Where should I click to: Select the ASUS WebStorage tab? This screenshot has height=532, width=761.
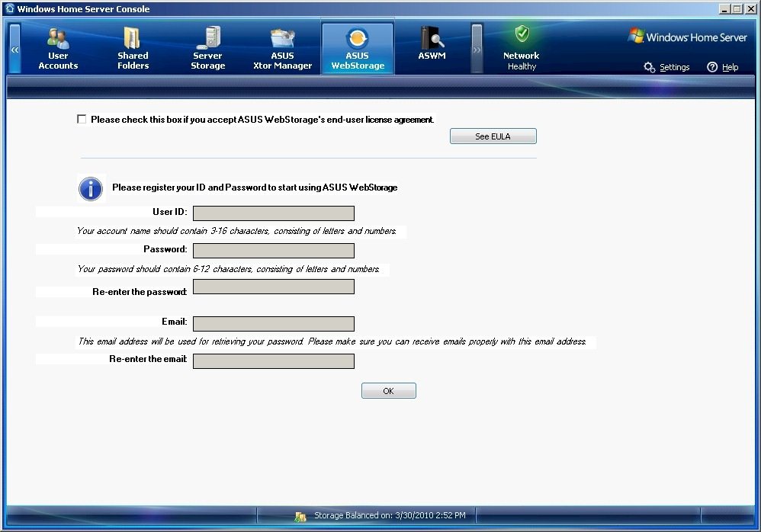[x=358, y=49]
